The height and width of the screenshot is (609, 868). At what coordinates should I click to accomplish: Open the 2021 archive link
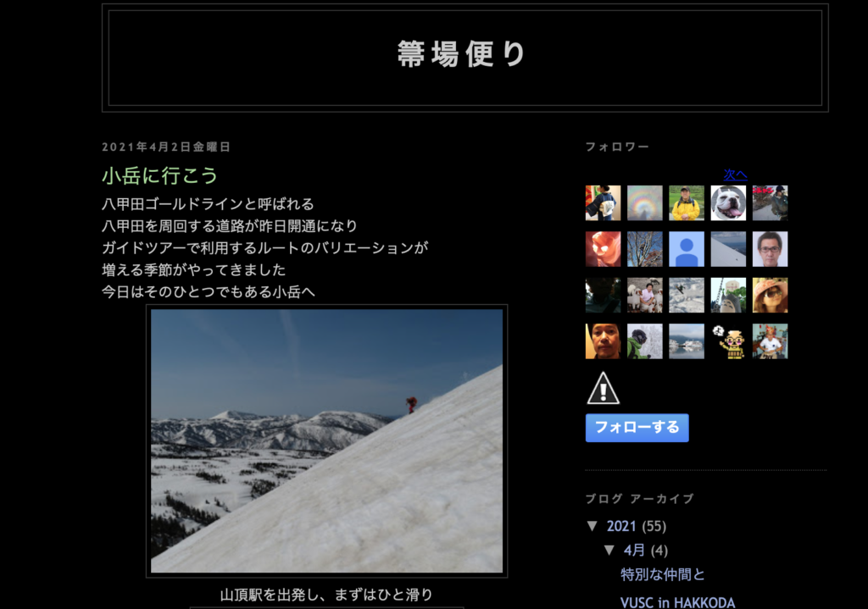(x=621, y=526)
